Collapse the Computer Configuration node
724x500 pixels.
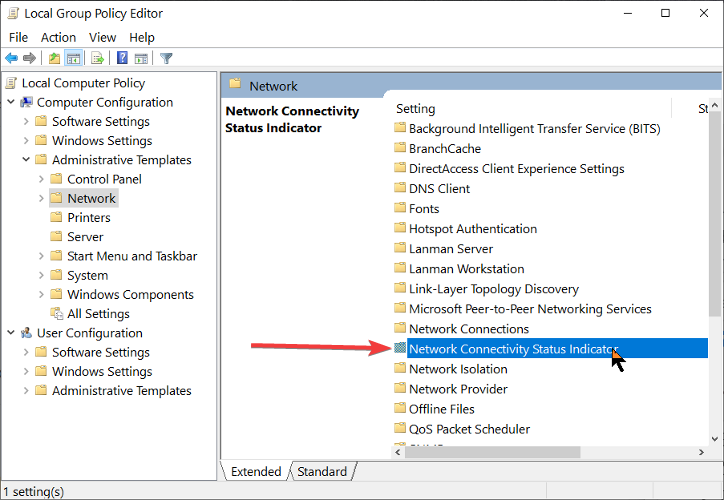coord(11,102)
